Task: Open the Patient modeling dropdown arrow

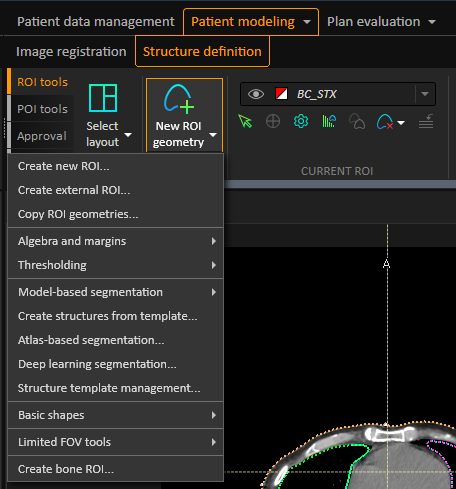Action: coord(307,22)
